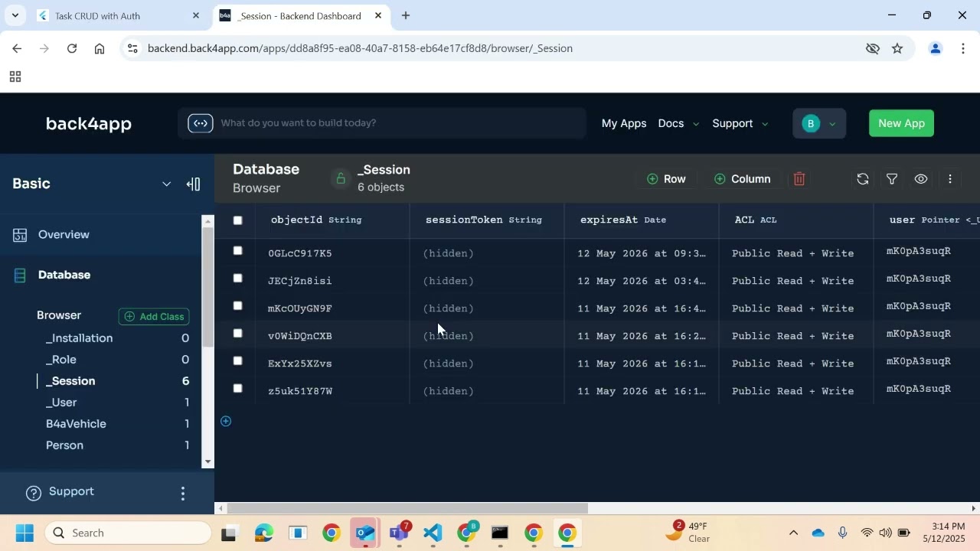Show hidden system tray icons
The image size is (980, 551).
click(793, 533)
